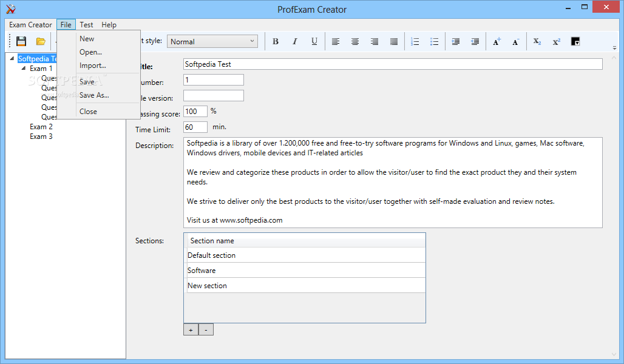Screen dimensions: 624x364
Task: Open the text color picker
Action: pos(575,41)
